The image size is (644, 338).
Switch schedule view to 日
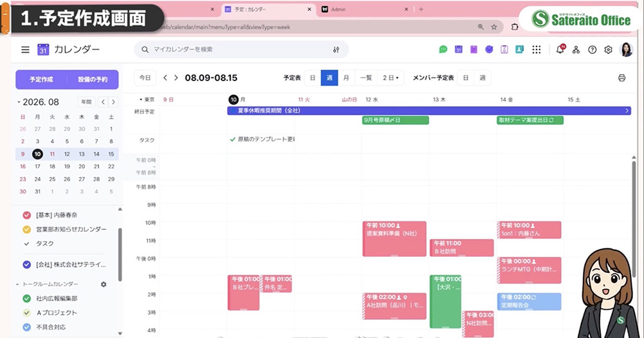tap(312, 78)
